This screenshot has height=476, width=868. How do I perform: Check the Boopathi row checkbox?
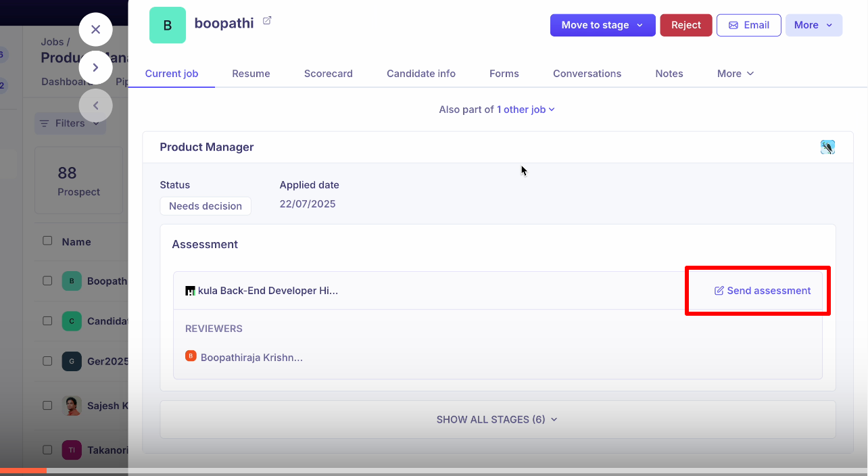(47, 281)
